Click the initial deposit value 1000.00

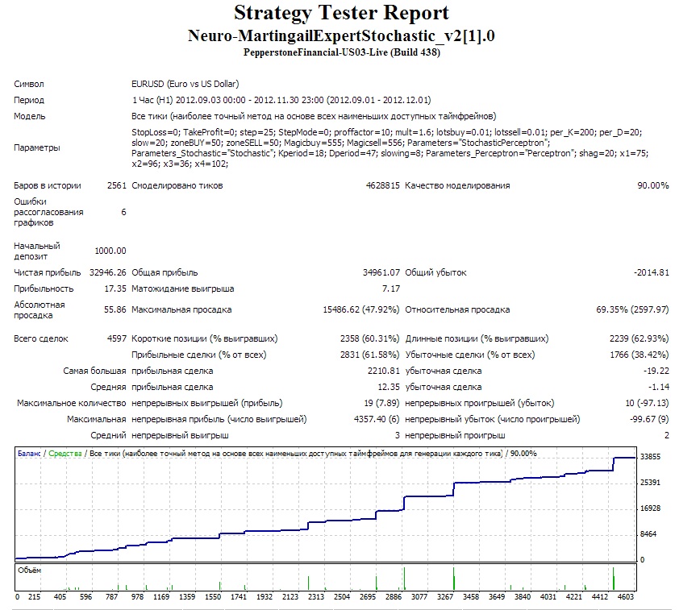110,251
